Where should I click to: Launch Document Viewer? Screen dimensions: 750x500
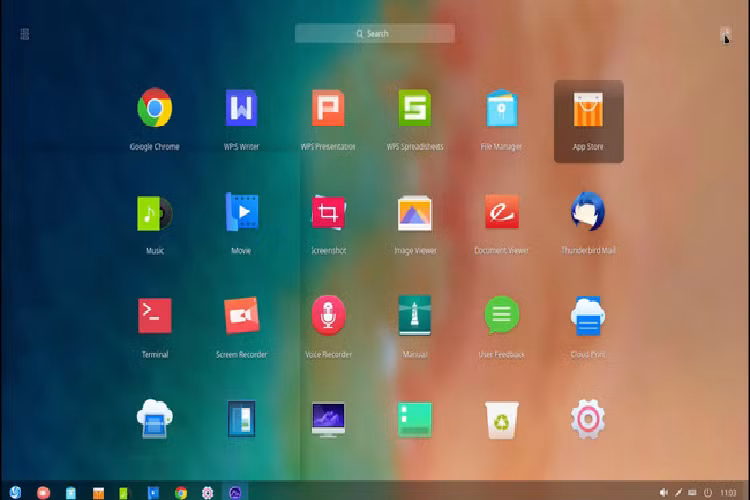pos(501,211)
